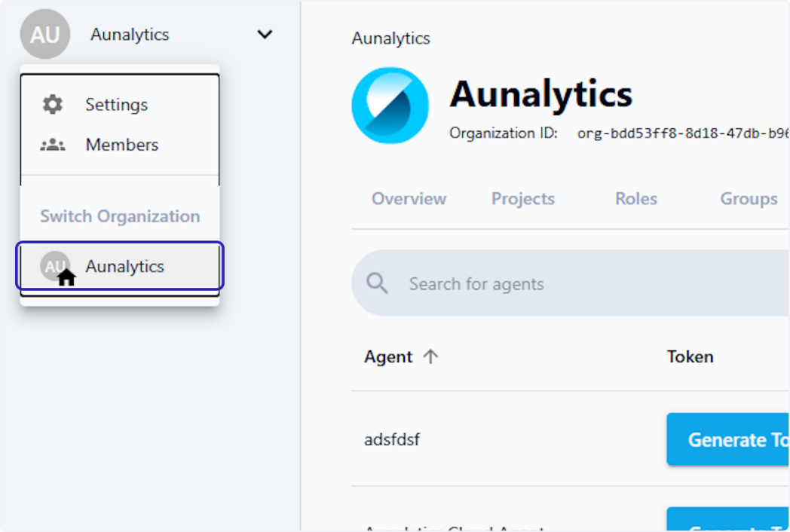The width and height of the screenshot is (790, 532).
Task: Click the ascending sort arrow beside Agent
Action: click(430, 356)
